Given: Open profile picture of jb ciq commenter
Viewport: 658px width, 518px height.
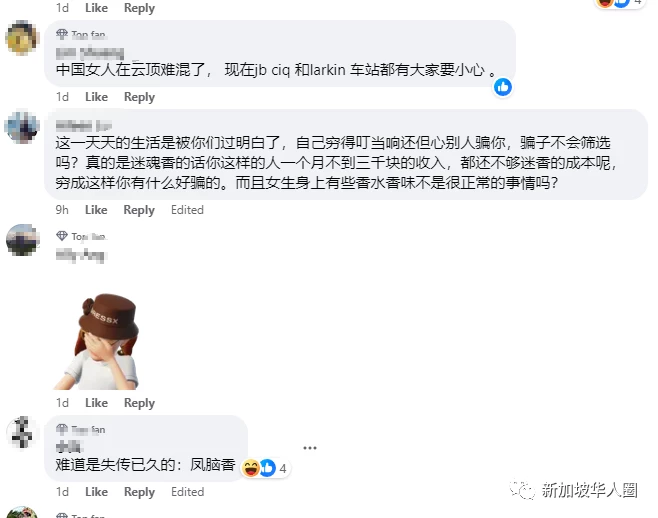Looking at the screenshot, I should (21, 38).
